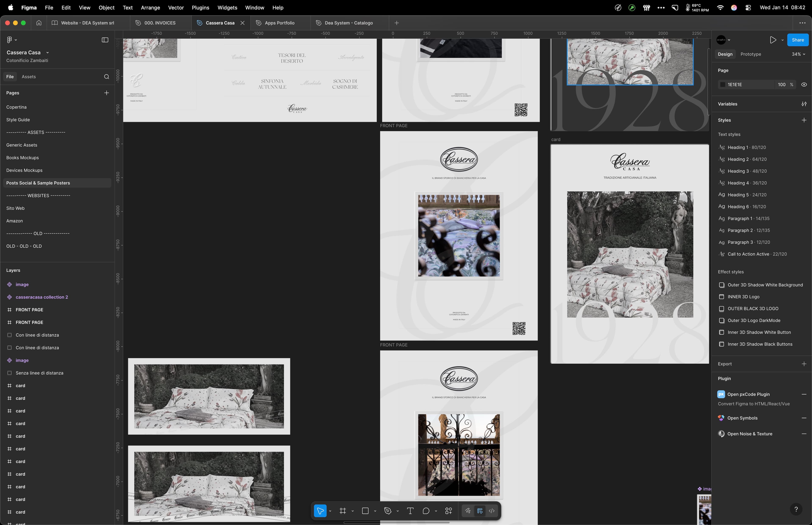
Task: Open Pen tool options chevron
Action: click(x=398, y=511)
